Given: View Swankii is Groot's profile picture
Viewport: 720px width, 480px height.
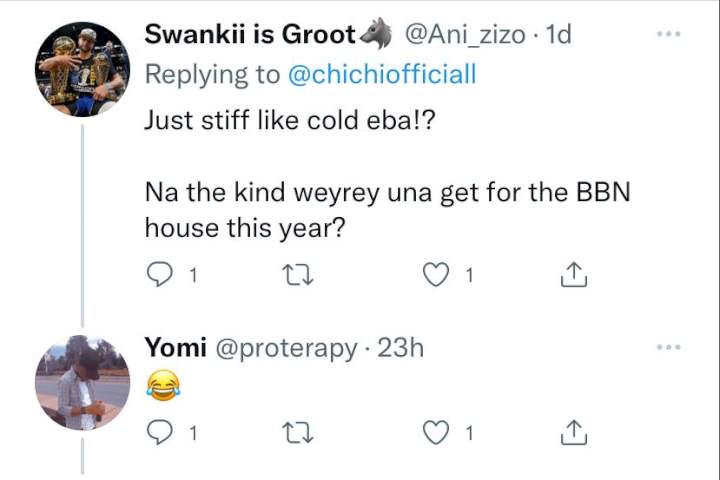Looking at the screenshot, I should (x=83, y=69).
